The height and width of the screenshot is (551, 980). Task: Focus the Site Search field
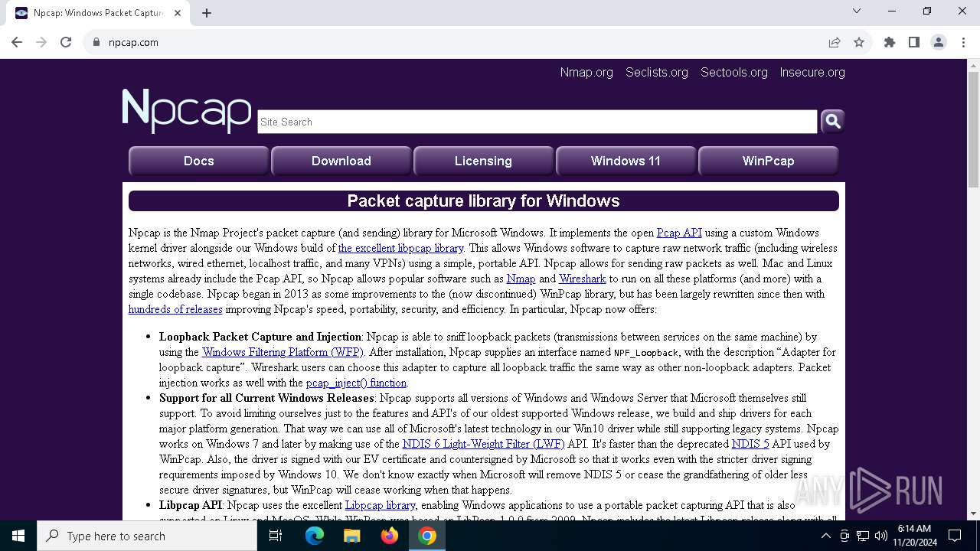point(537,122)
